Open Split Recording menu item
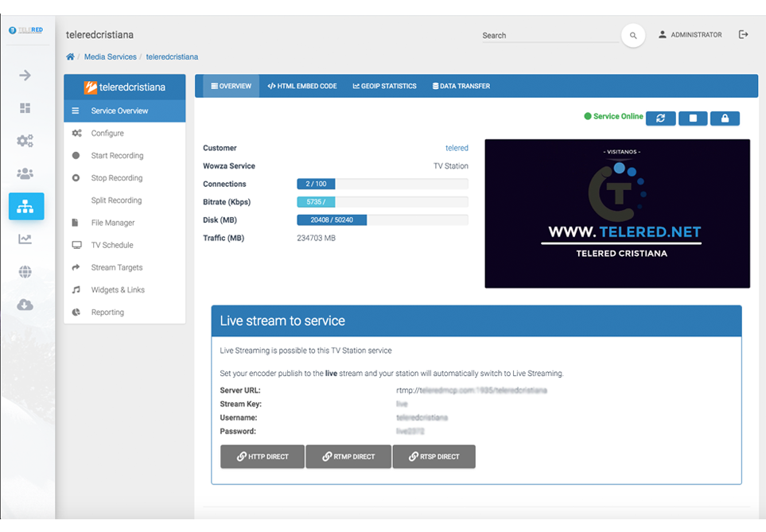766x532 pixels. (x=116, y=200)
